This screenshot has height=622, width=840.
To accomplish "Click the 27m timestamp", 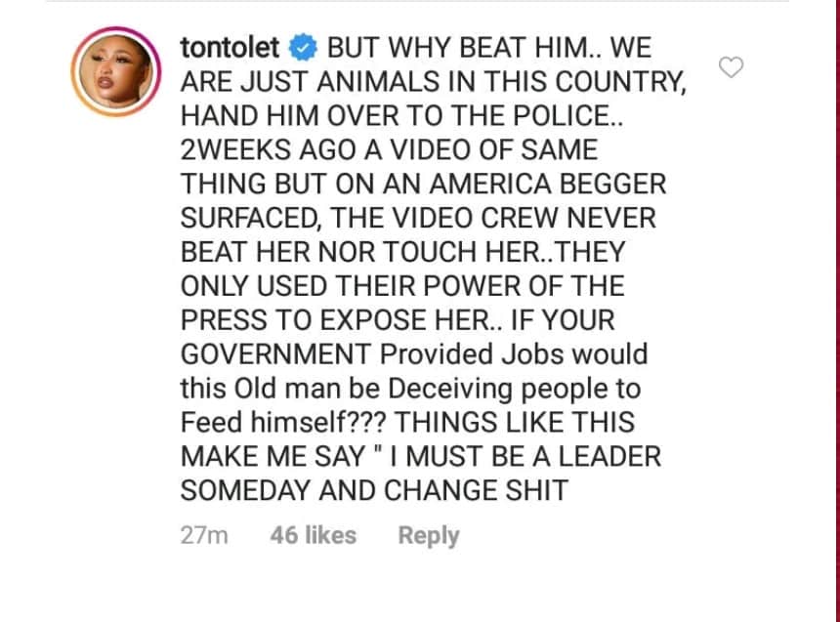I will (204, 535).
